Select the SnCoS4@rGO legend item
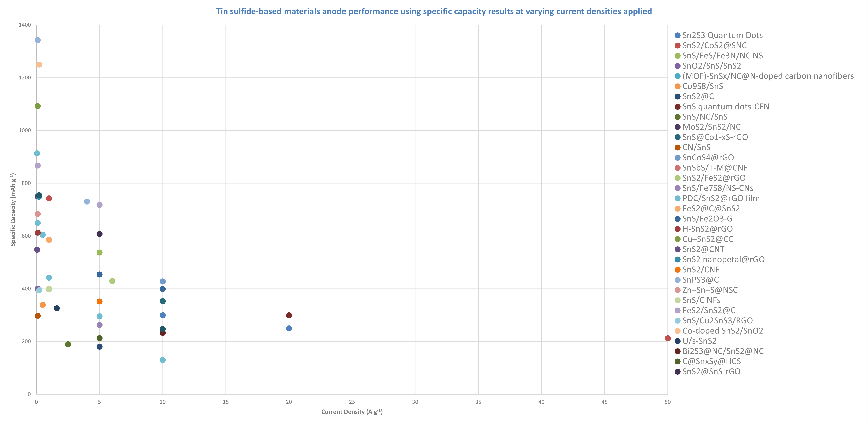This screenshot has height=424, width=868. coord(708,157)
